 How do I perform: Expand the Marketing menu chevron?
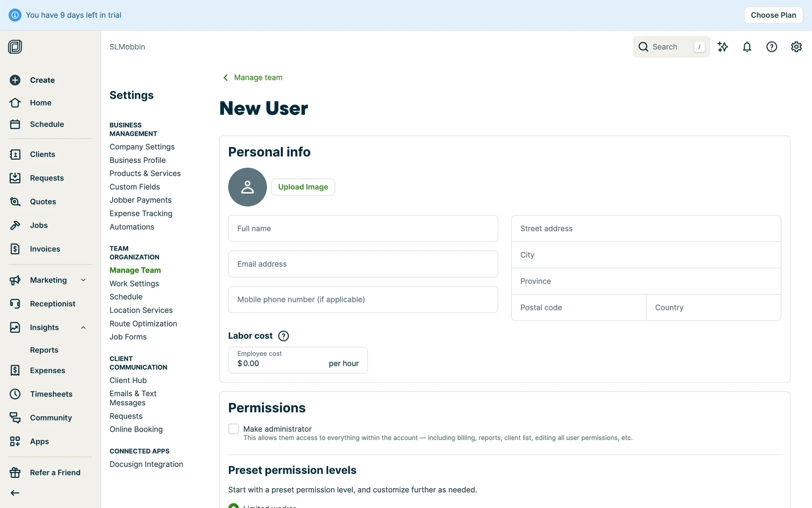[x=83, y=280]
